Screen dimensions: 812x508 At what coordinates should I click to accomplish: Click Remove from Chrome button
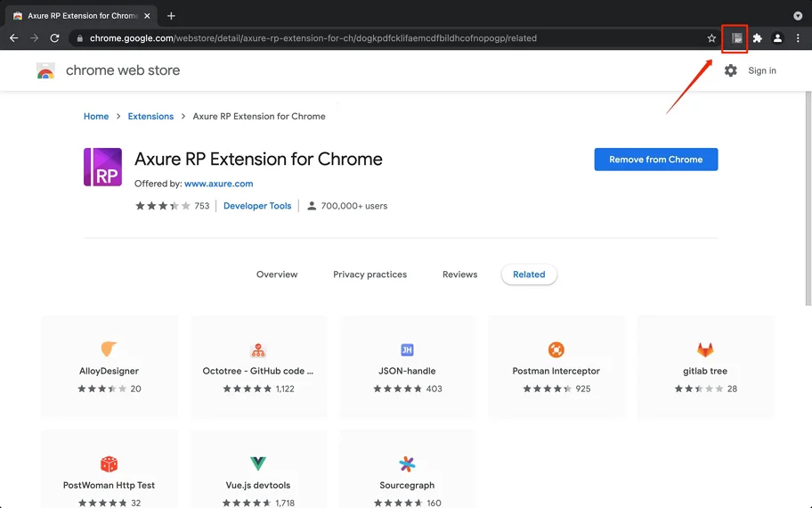tap(655, 160)
